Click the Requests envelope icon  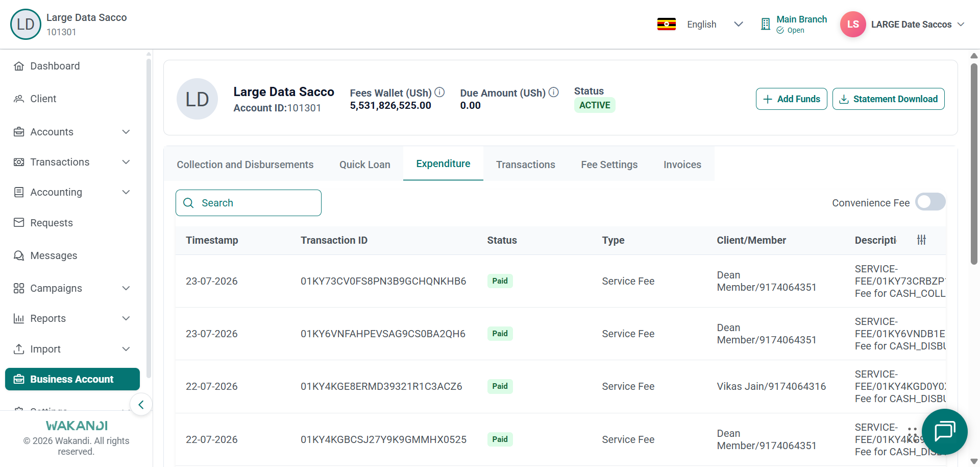pos(19,223)
